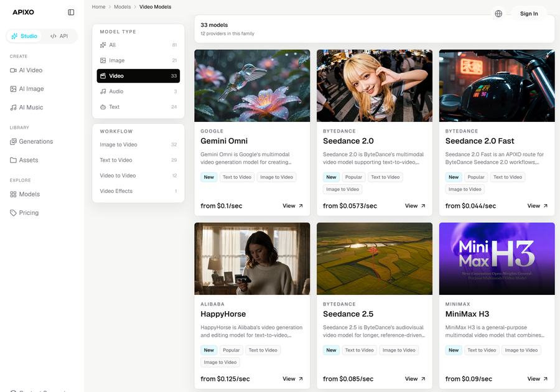Click the "33 models" heading
Viewport: 560px width, 392px height.
pos(214,25)
